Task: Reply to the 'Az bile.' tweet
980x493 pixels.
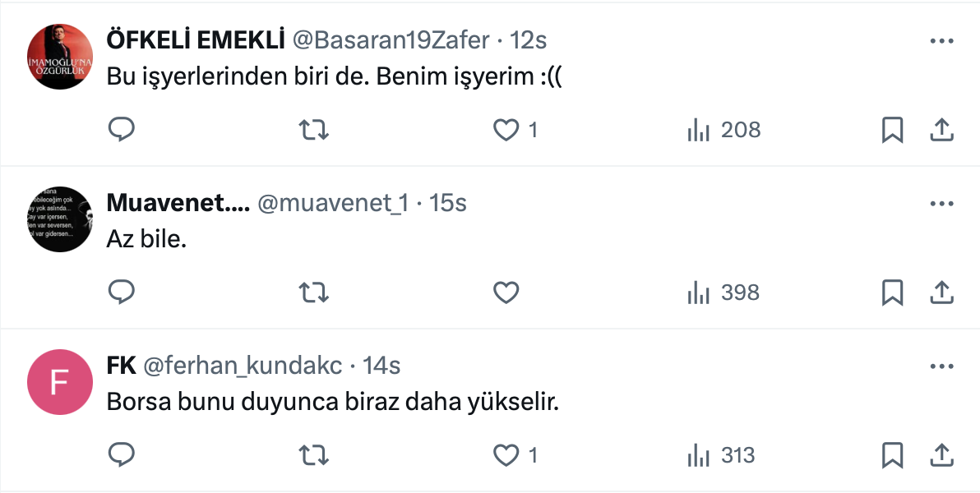Action: [x=122, y=293]
